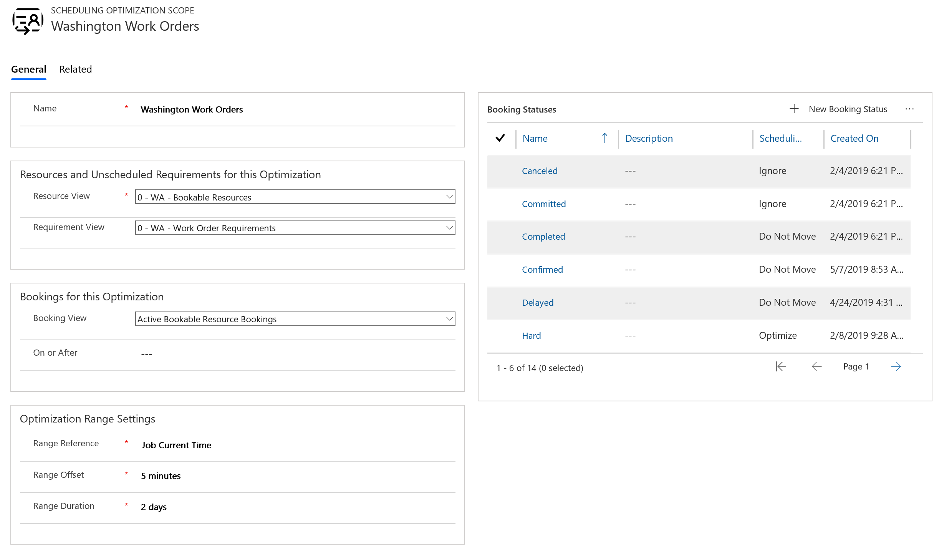Image resolution: width=934 pixels, height=560 pixels.
Task: Toggle the Delayed booking status row checkbox
Action: click(502, 302)
